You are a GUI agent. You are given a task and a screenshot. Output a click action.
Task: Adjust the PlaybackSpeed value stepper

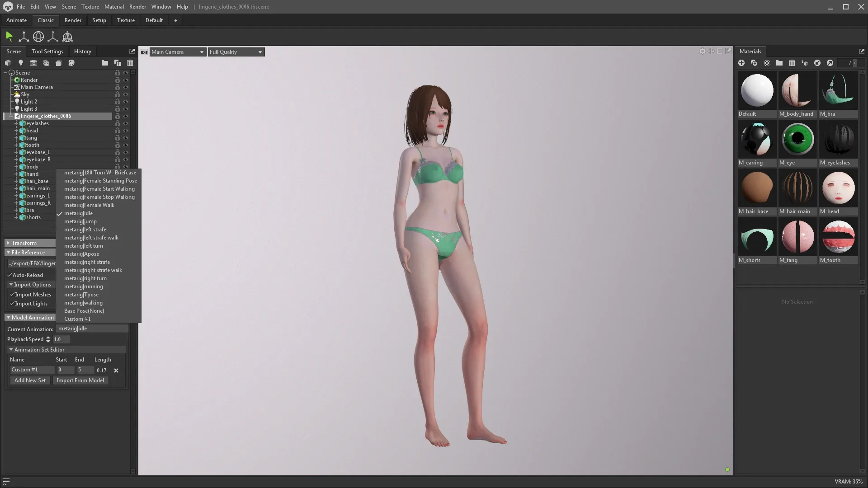pyautogui.click(x=48, y=339)
